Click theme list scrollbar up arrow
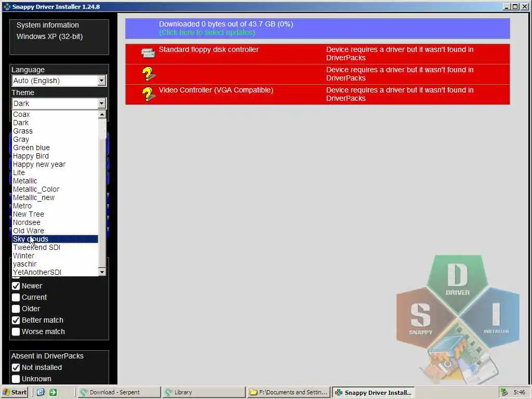Image resolution: width=532 pixels, height=399 pixels. tap(102, 114)
